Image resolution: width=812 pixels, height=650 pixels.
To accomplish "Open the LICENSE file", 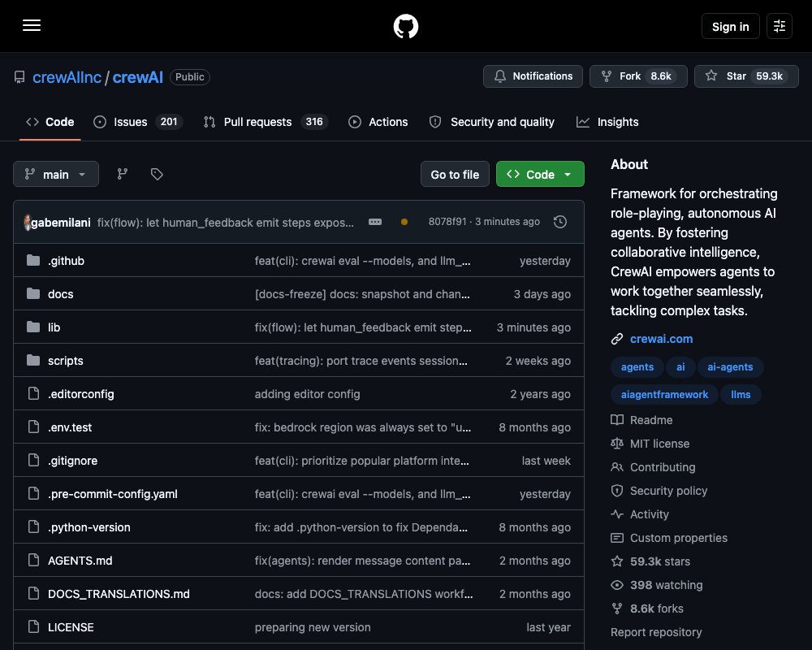I will point(71,627).
